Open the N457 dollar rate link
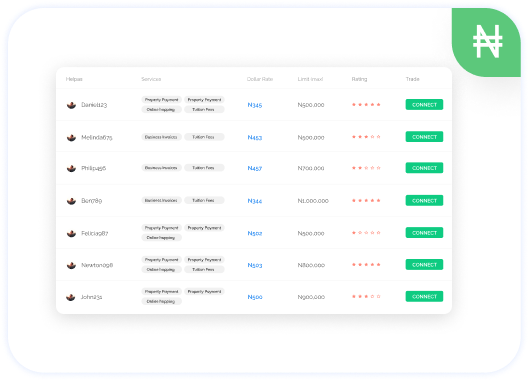The width and height of the screenshot is (529, 381). (x=255, y=168)
